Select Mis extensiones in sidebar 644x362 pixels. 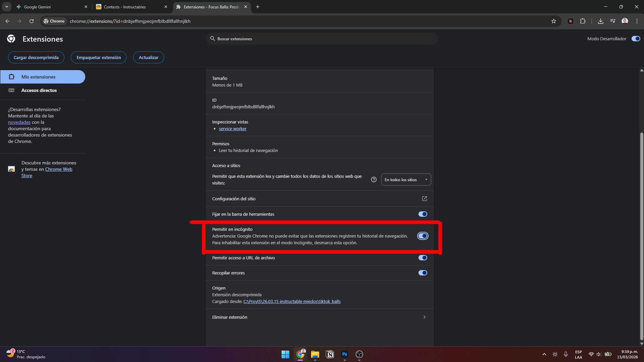pyautogui.click(x=43, y=77)
